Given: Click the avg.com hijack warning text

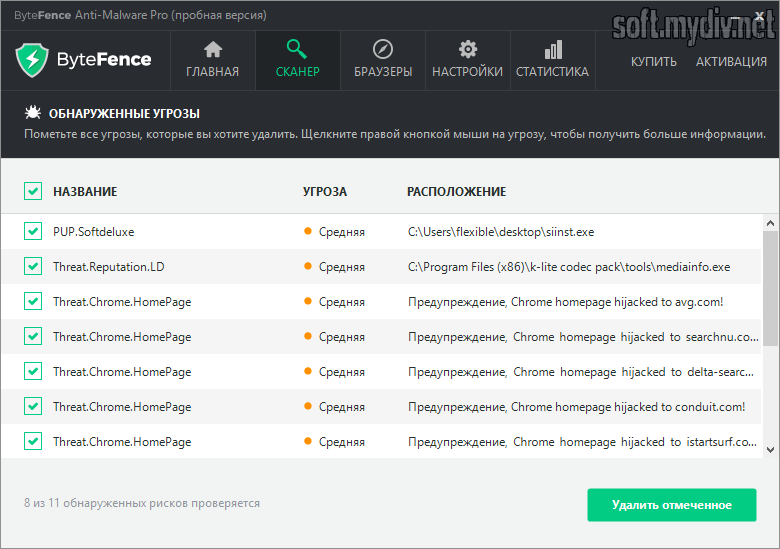Looking at the screenshot, I should pos(566,302).
